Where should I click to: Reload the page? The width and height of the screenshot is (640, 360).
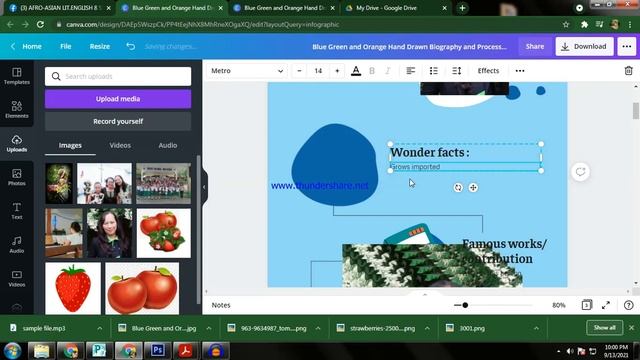40,24
